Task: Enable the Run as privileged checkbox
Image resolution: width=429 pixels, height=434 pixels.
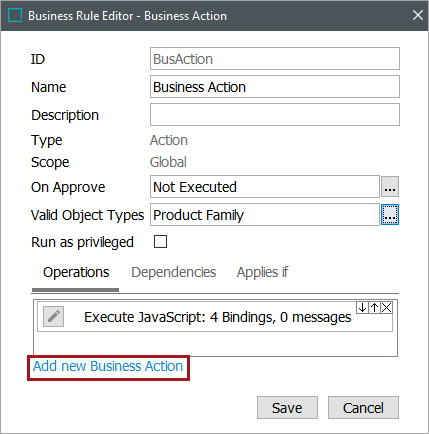Action: pos(160,242)
